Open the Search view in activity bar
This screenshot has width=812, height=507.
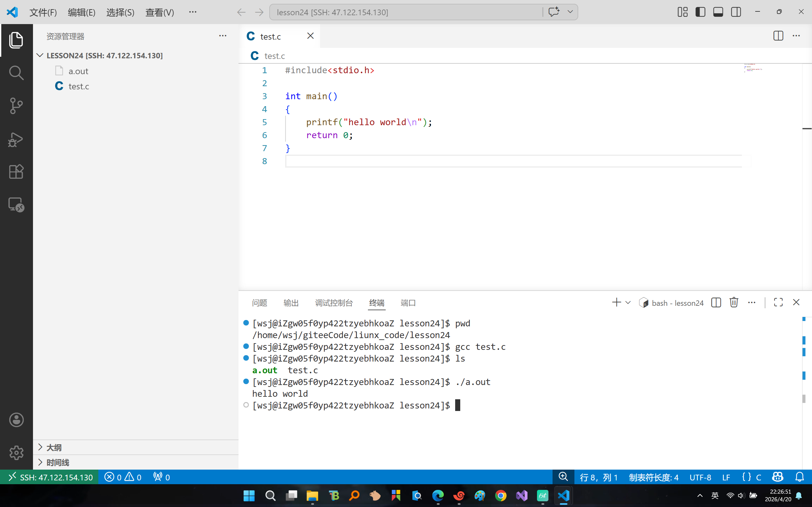(x=16, y=73)
